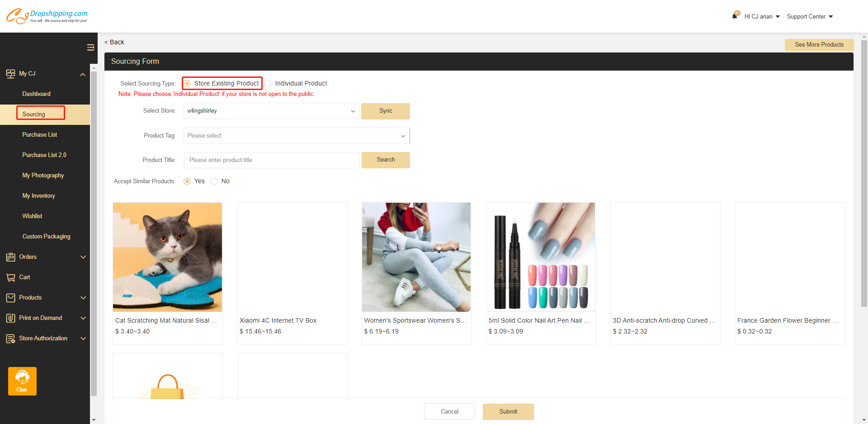
Task: Collapse sidebar with hamburger menu icon
Action: tap(90, 48)
